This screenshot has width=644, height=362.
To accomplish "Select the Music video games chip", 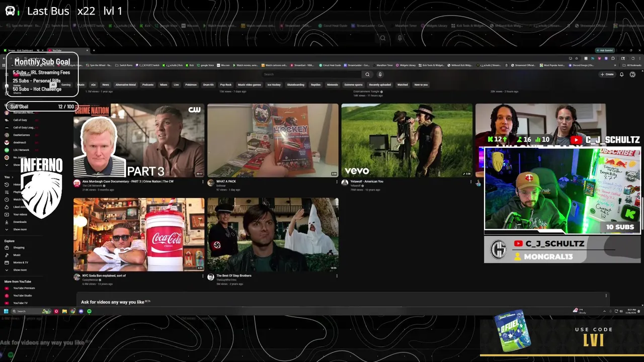I will click(x=250, y=84).
